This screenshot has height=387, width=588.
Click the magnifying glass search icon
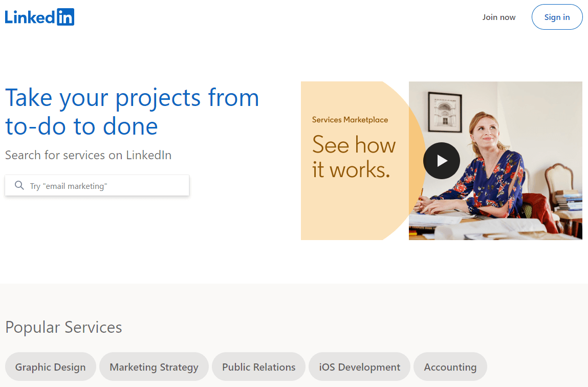click(x=19, y=185)
